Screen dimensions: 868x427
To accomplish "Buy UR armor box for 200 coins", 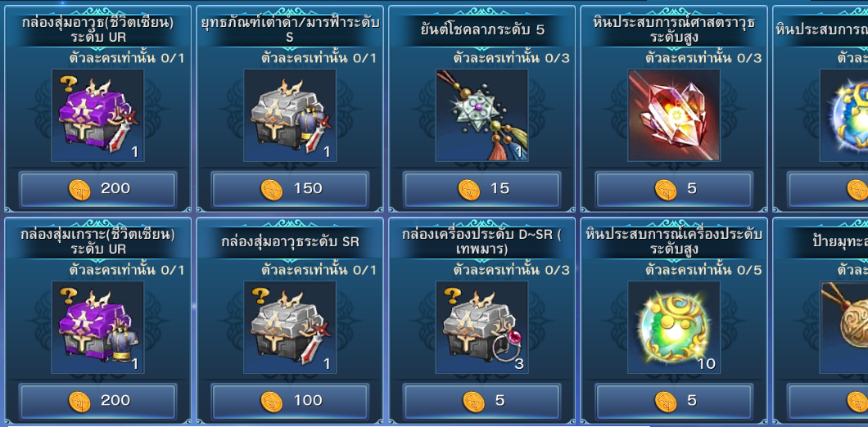I will click(98, 401).
